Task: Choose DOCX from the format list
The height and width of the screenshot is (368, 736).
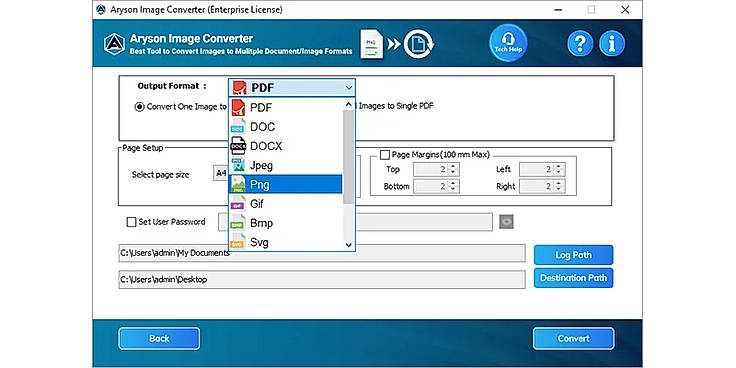Action: pyautogui.click(x=285, y=146)
